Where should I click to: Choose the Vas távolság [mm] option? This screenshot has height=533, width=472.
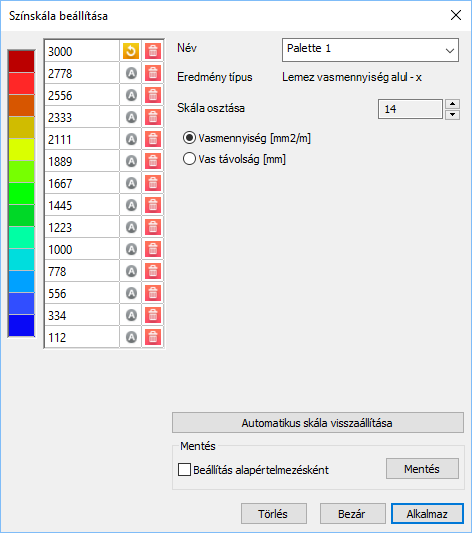click(x=189, y=159)
